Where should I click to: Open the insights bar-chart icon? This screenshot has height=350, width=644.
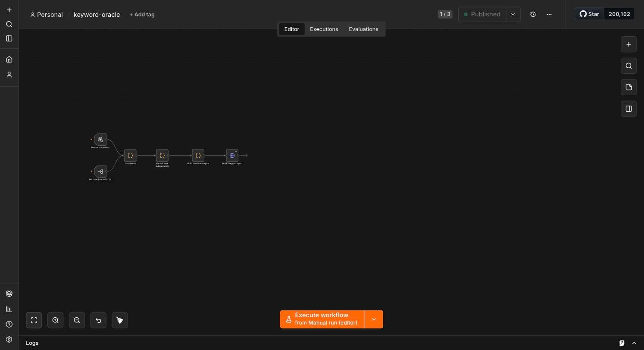(9, 309)
